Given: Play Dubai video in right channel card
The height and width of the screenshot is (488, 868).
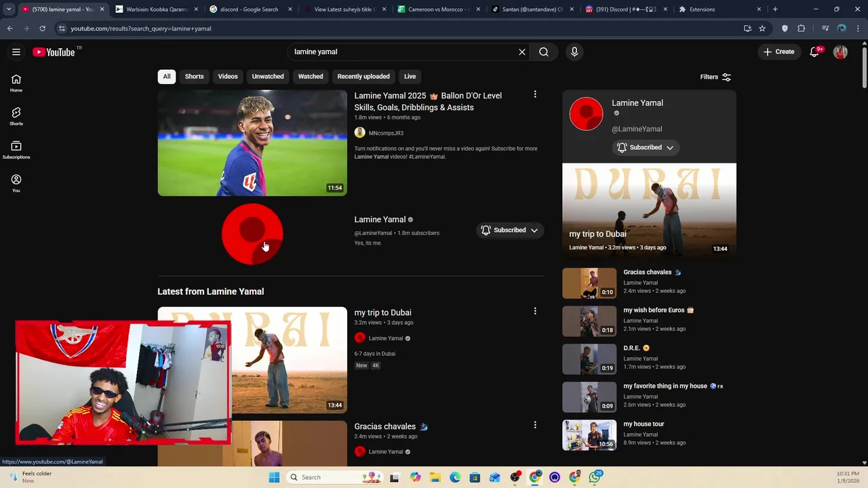Looking at the screenshot, I should tap(649, 211).
